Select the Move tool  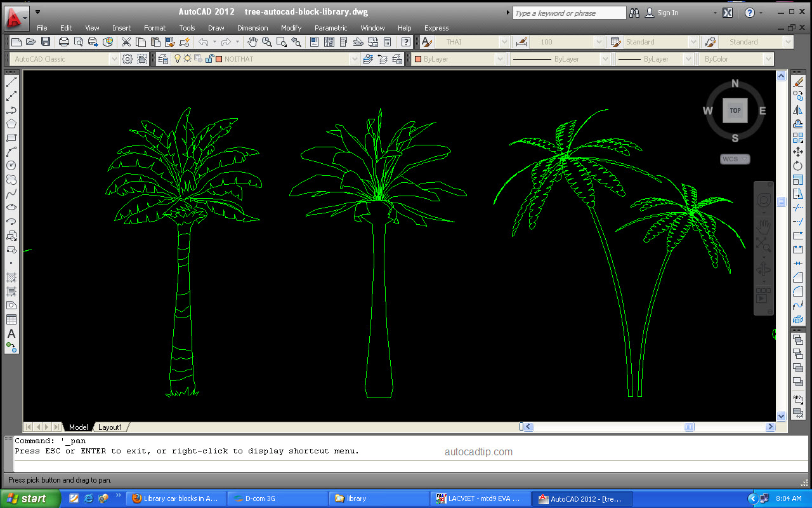tap(799, 152)
